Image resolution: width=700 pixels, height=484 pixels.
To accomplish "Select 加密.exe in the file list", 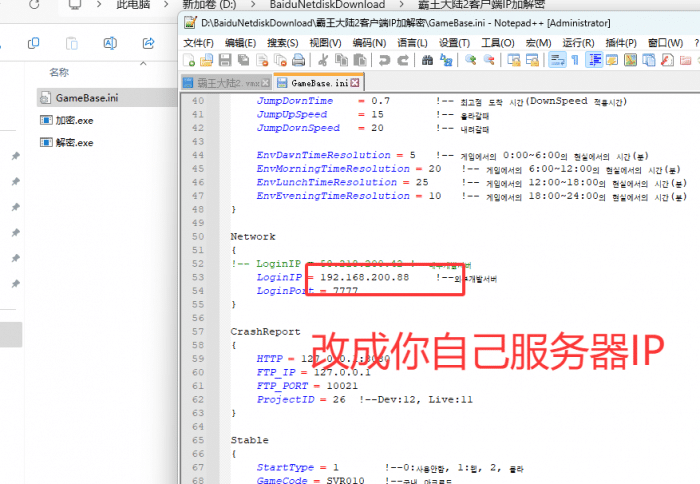I will click(x=73, y=120).
